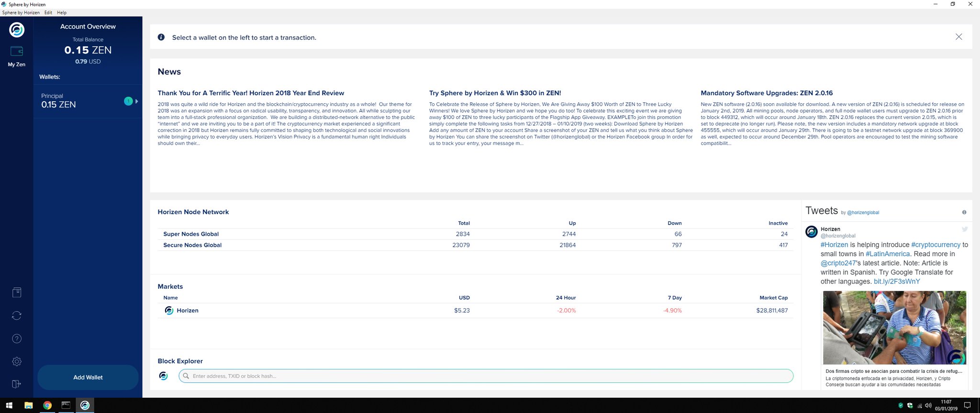Click the Horizen account name in tweet
This screenshot has width=980, height=413.
click(830, 229)
